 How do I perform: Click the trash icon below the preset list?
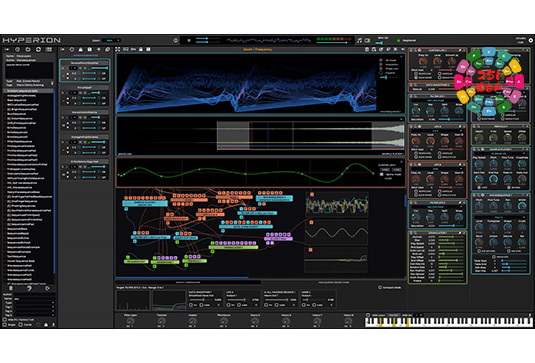pyautogui.click(x=11, y=289)
